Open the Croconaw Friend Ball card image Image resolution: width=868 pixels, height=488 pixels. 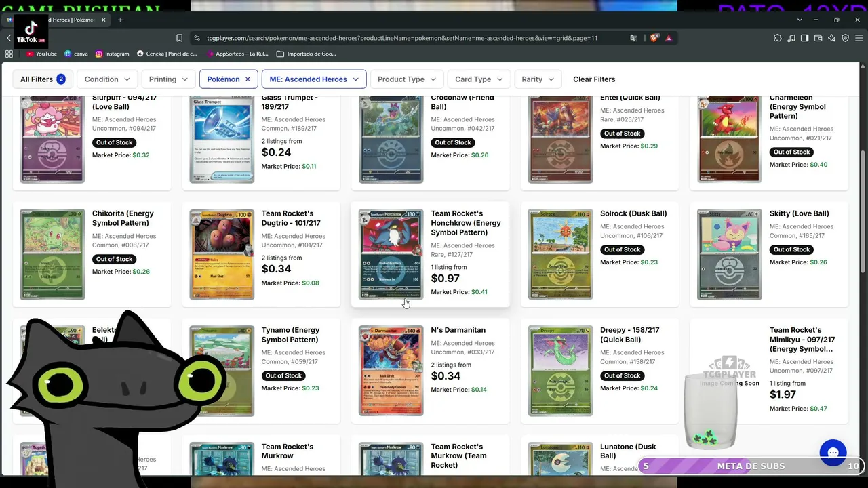click(391, 139)
